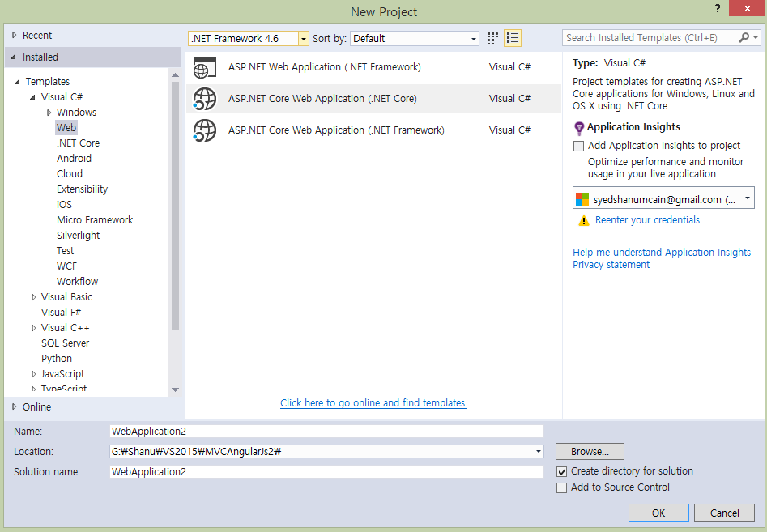This screenshot has width=767, height=532.
Task: Click the Cancel button
Action: [x=724, y=513]
